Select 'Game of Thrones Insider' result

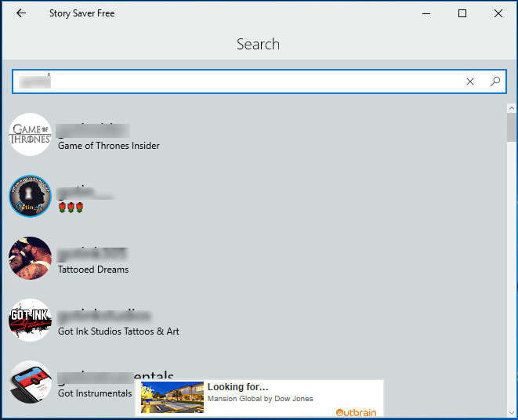pyautogui.click(x=109, y=146)
